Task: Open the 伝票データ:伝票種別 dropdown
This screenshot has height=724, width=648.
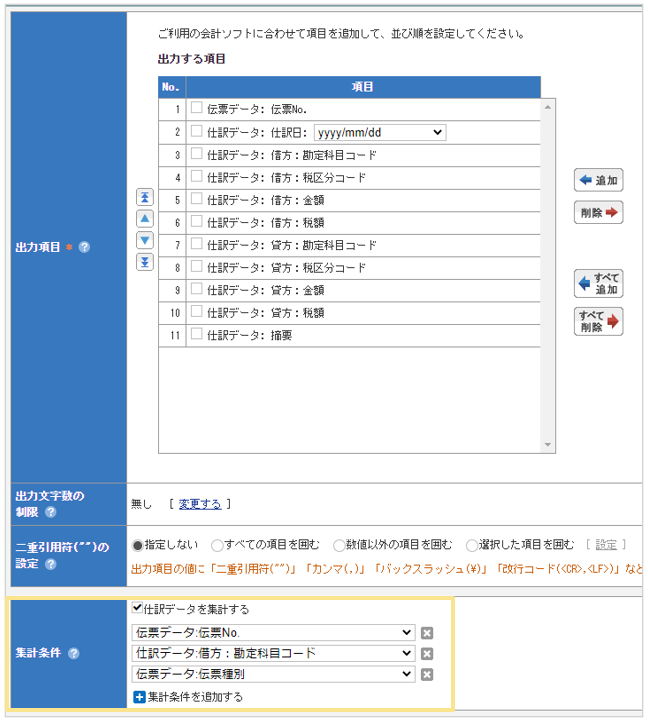Action: point(272,675)
